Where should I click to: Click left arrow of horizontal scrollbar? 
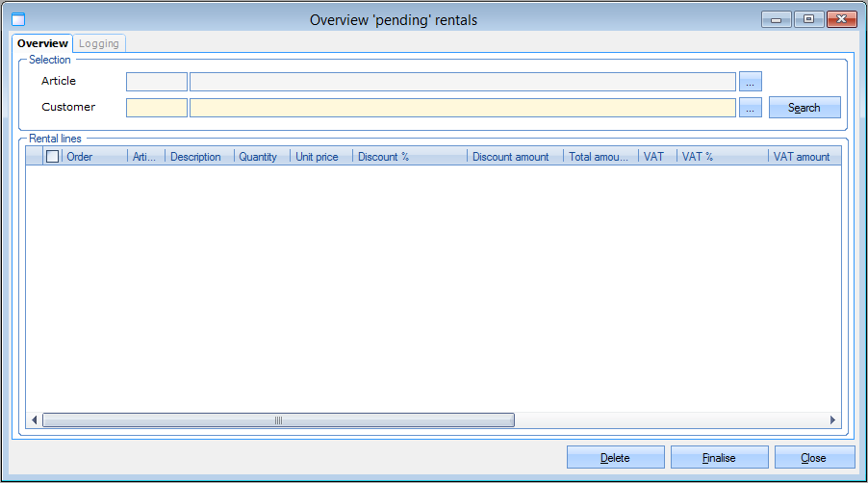coord(35,420)
